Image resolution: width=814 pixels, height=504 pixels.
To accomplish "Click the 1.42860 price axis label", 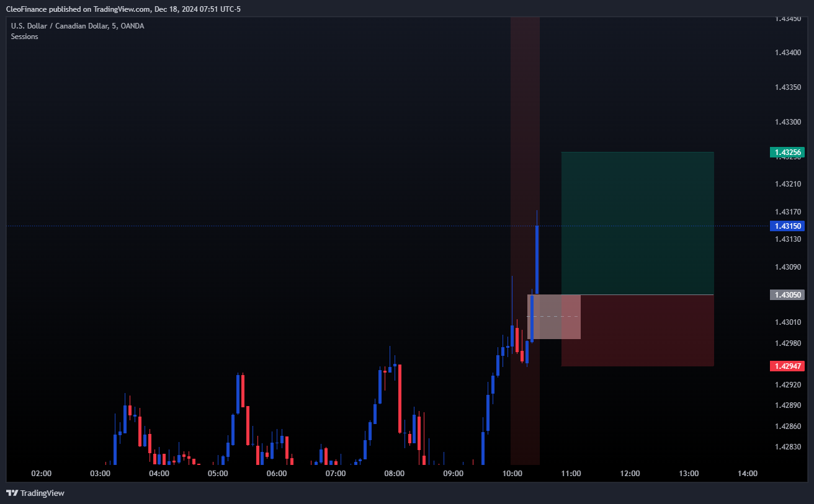I will [x=788, y=427].
